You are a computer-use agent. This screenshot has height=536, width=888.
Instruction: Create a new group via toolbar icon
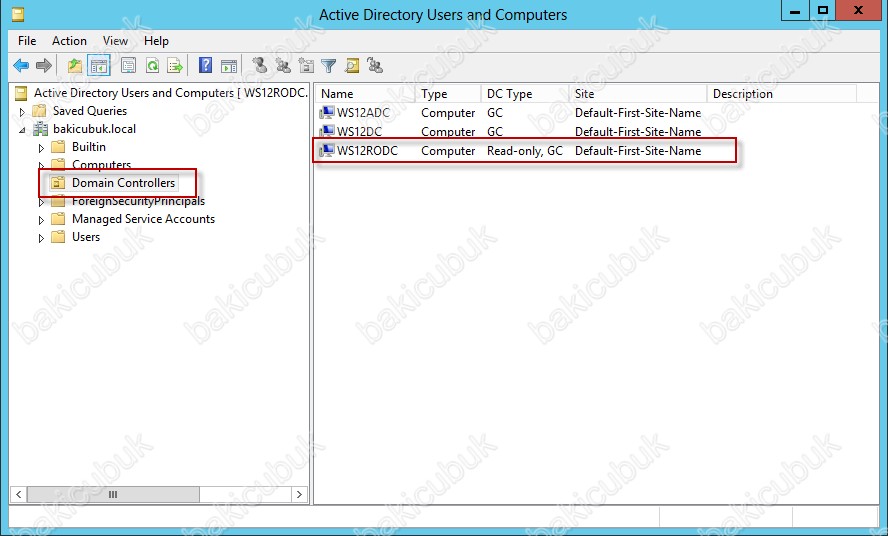[x=283, y=66]
